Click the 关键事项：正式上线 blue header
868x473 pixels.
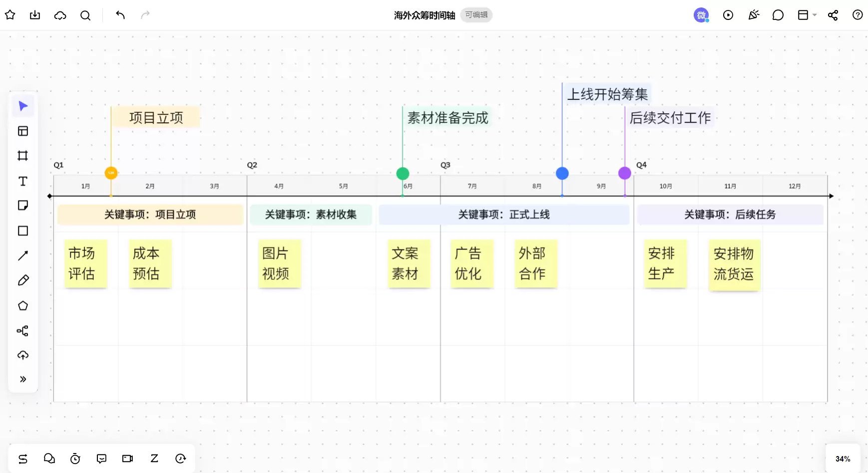(504, 215)
